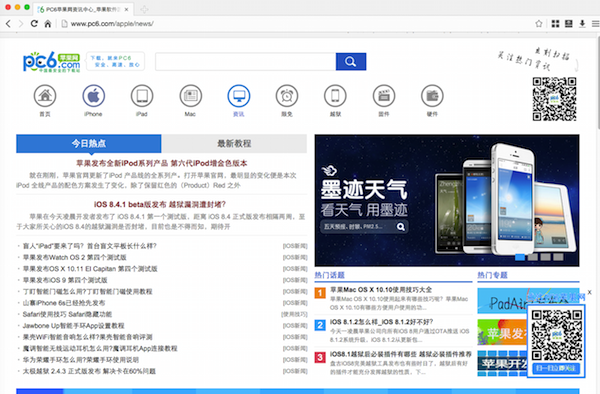This screenshot has width=600, height=394.
Task: Open the browser hamburger menu
Action: click(595, 24)
